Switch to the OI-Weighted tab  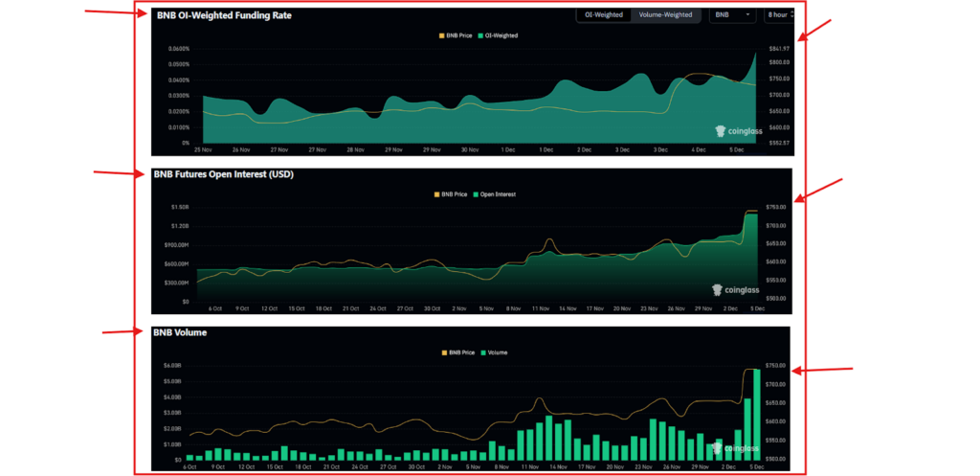pyautogui.click(x=604, y=14)
